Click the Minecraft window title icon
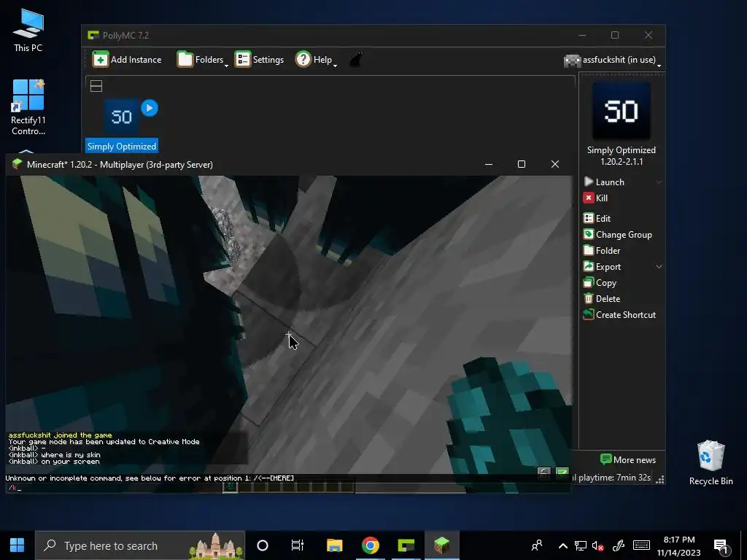Viewport: 747px width, 560px height. pyautogui.click(x=18, y=164)
